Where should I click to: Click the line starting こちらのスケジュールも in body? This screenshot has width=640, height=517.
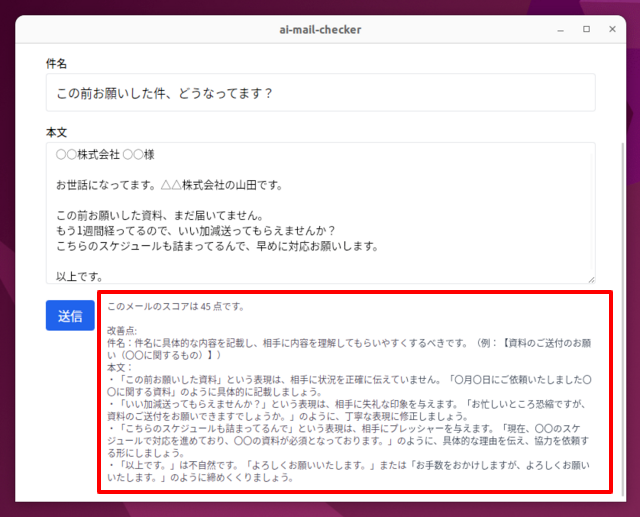tap(216, 246)
